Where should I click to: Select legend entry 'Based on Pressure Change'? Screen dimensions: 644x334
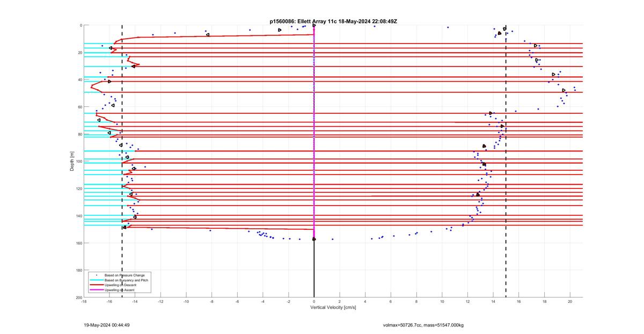point(125,275)
